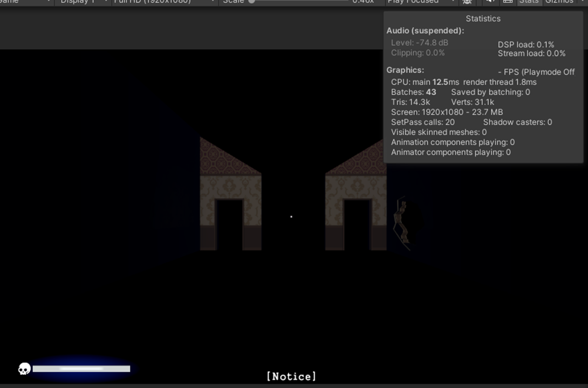The height and width of the screenshot is (388, 588).
Task: Click the '- FPS (Playmode Off' text
Action: point(536,72)
